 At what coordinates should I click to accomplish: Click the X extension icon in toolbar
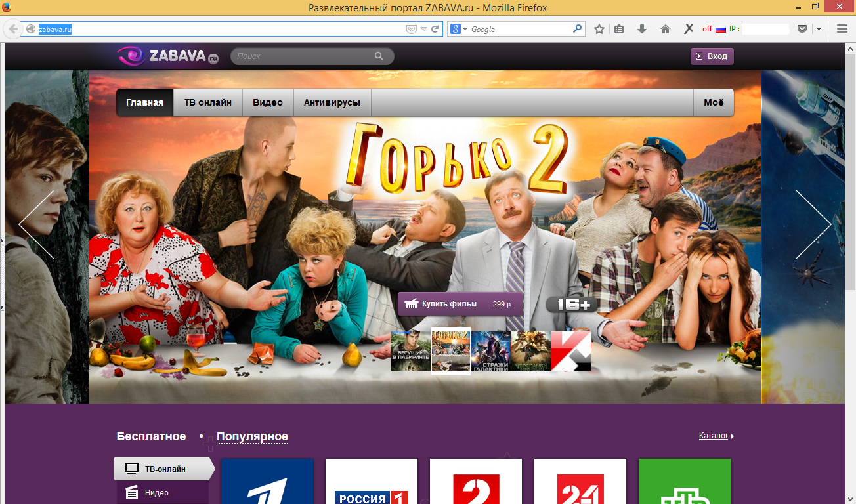click(689, 29)
